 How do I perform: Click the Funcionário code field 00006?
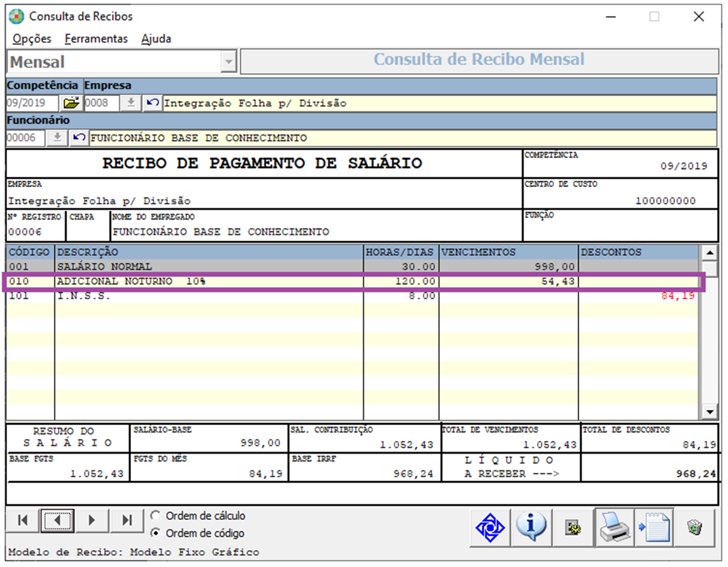pos(25,137)
